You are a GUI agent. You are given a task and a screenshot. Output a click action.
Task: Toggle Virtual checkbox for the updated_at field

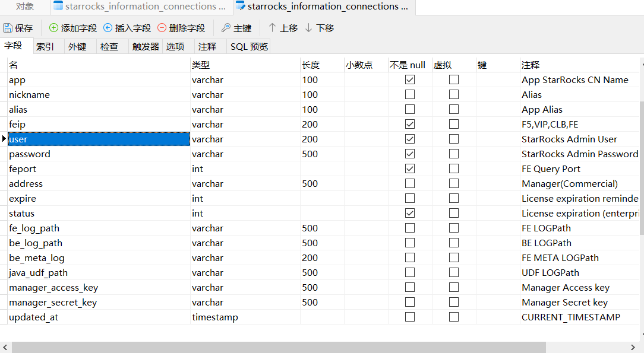(x=454, y=317)
